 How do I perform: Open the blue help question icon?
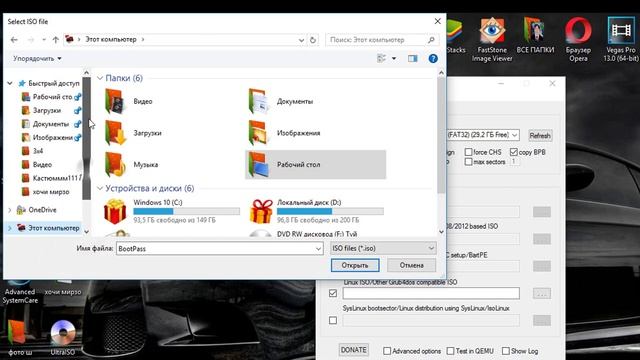click(x=433, y=58)
